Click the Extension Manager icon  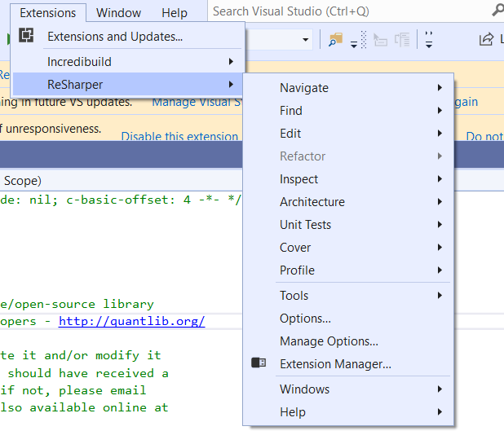[259, 363]
